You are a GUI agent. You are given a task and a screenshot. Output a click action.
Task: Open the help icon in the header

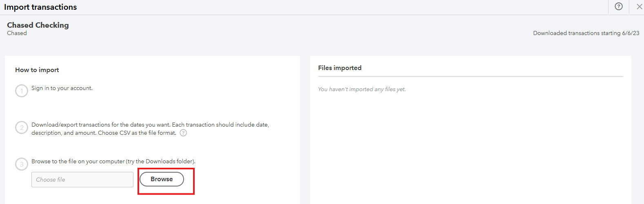coord(619,7)
